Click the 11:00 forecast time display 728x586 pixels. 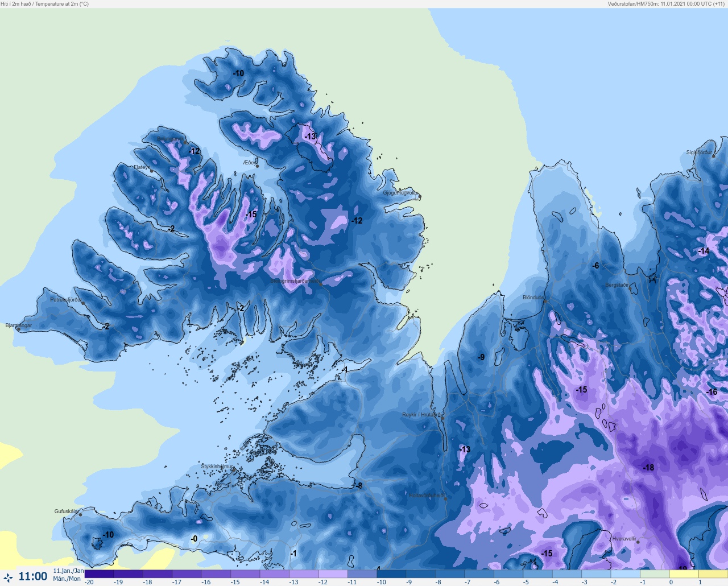pos(33,577)
